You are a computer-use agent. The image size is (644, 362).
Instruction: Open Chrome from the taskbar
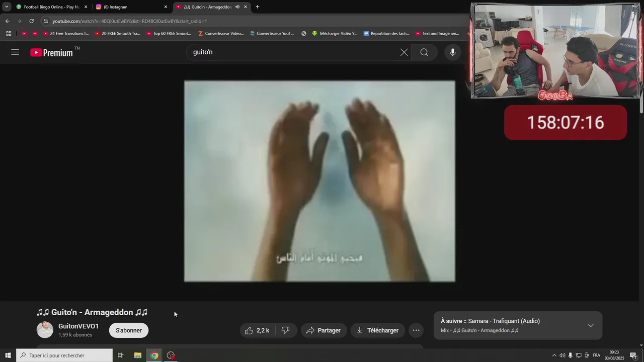click(154, 355)
